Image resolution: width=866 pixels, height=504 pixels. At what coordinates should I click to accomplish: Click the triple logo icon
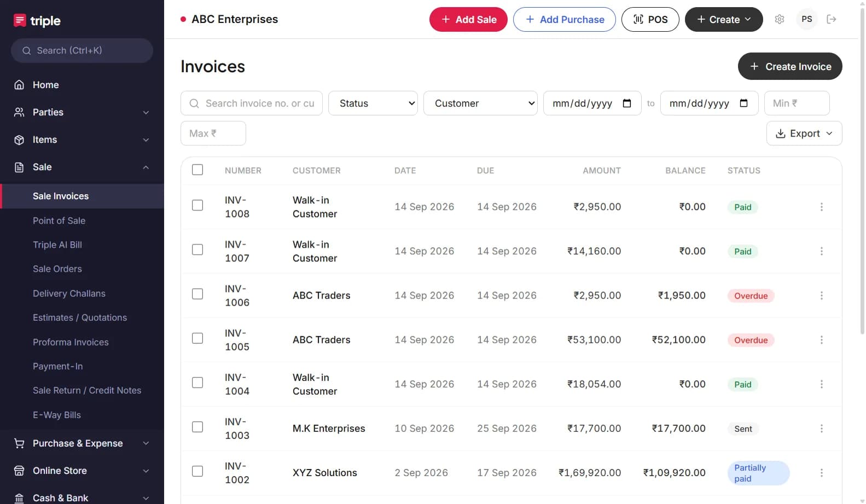[x=20, y=20]
